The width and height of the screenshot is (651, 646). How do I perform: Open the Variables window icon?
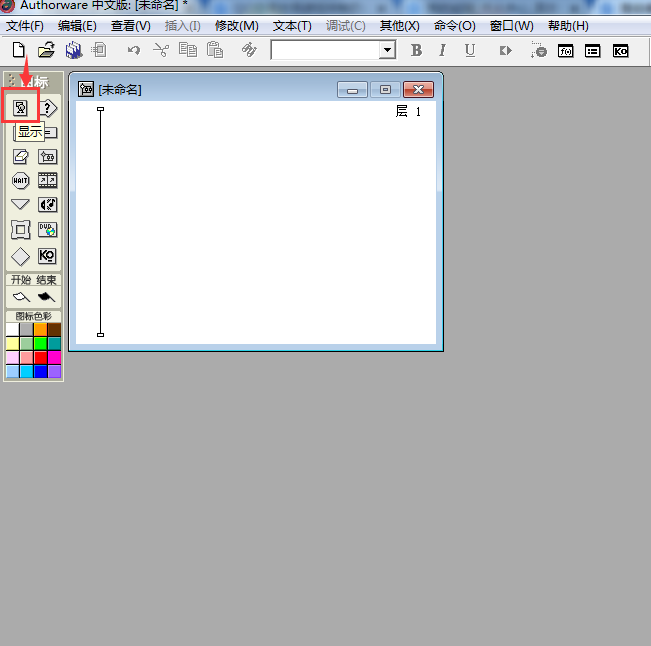592,51
